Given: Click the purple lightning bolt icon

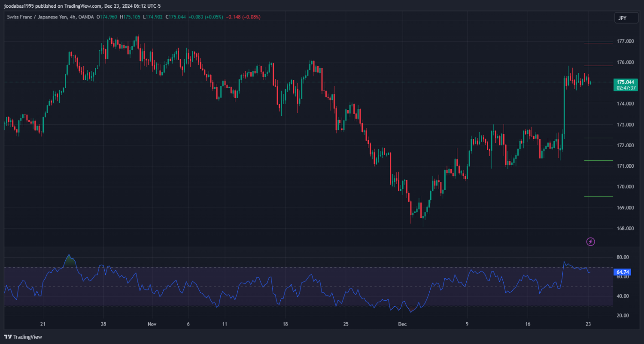Looking at the screenshot, I should point(590,242).
